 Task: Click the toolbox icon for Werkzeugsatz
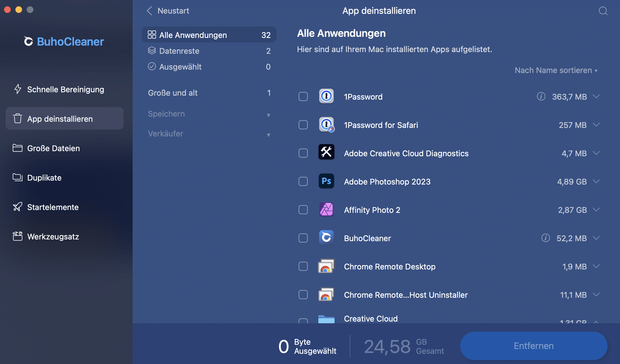[18, 236]
